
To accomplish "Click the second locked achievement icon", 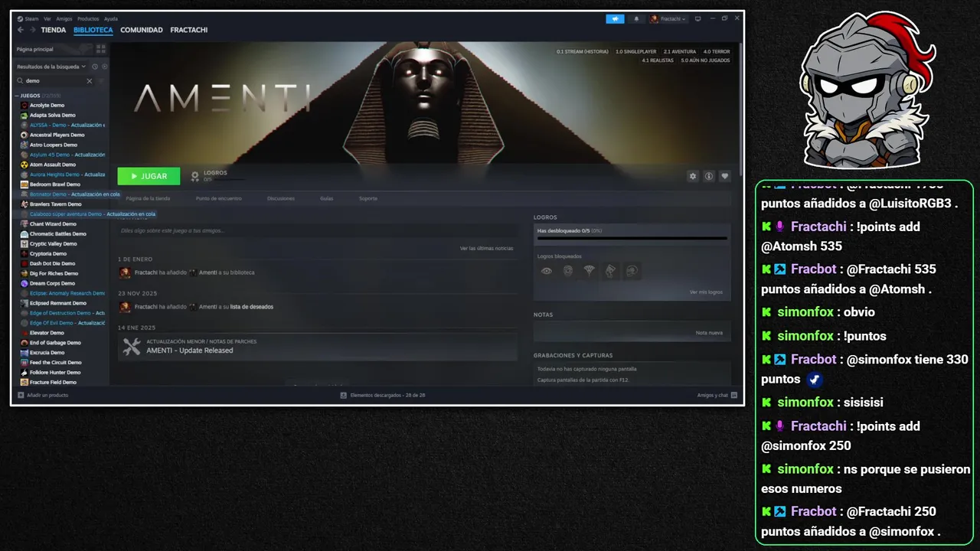I will (x=567, y=271).
